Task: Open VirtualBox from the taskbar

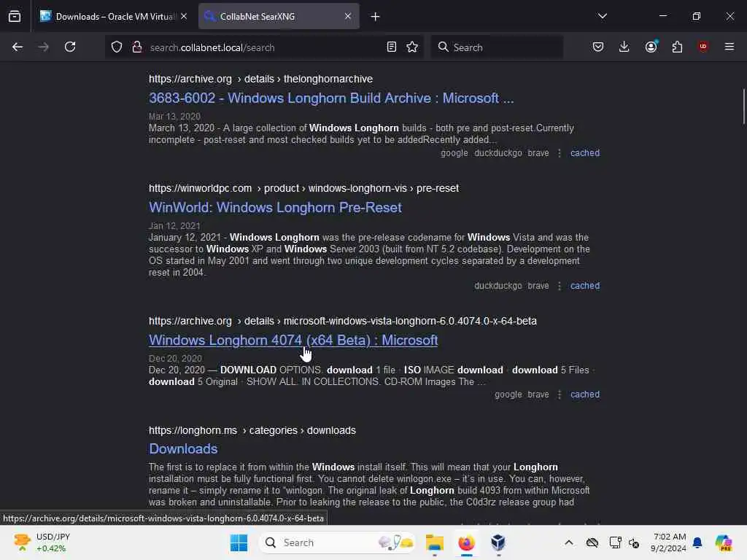Action: point(498,542)
